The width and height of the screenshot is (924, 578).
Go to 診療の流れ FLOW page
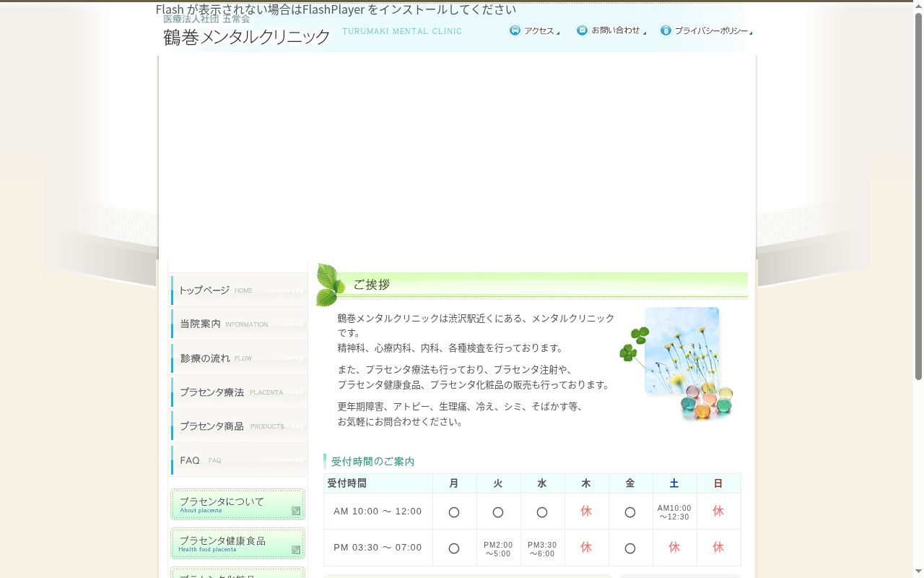pos(239,358)
